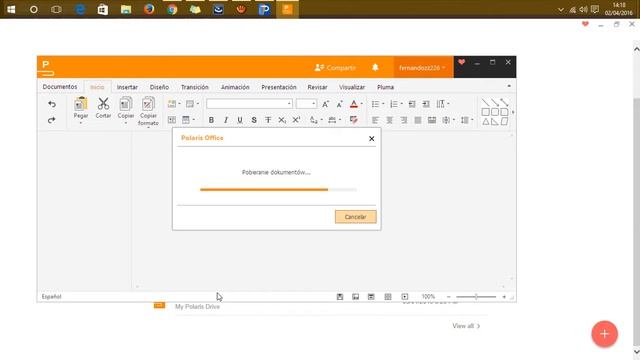Click the Undo arrow icon
This screenshot has width=640, height=360.
tap(52, 104)
